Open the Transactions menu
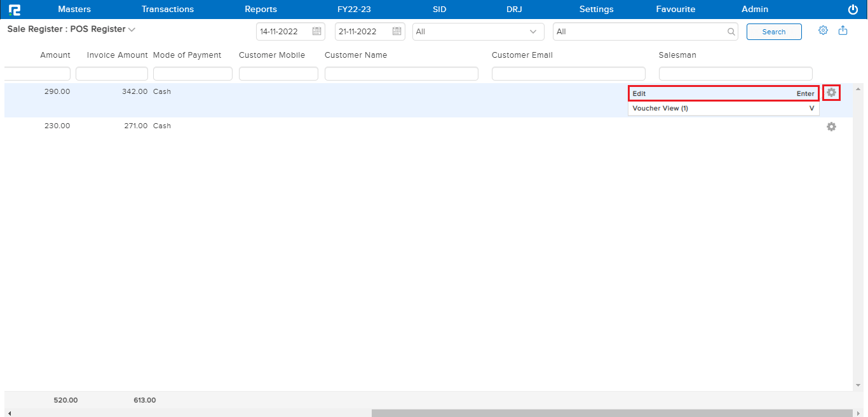 [x=168, y=10]
